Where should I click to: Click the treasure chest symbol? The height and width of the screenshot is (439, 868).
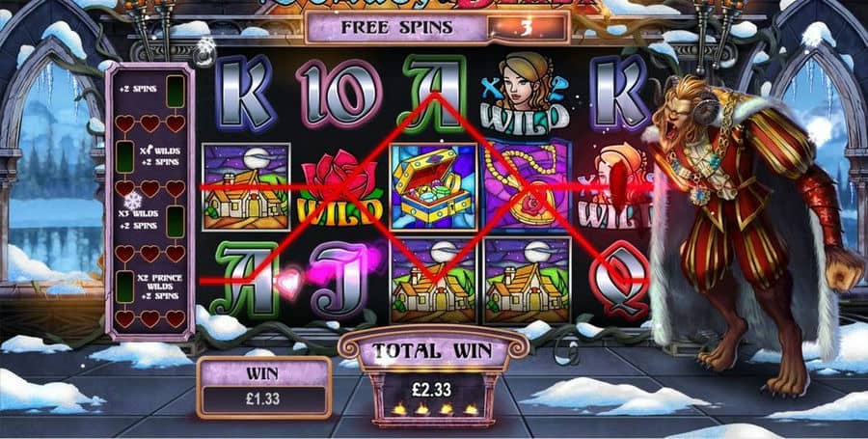[433, 187]
